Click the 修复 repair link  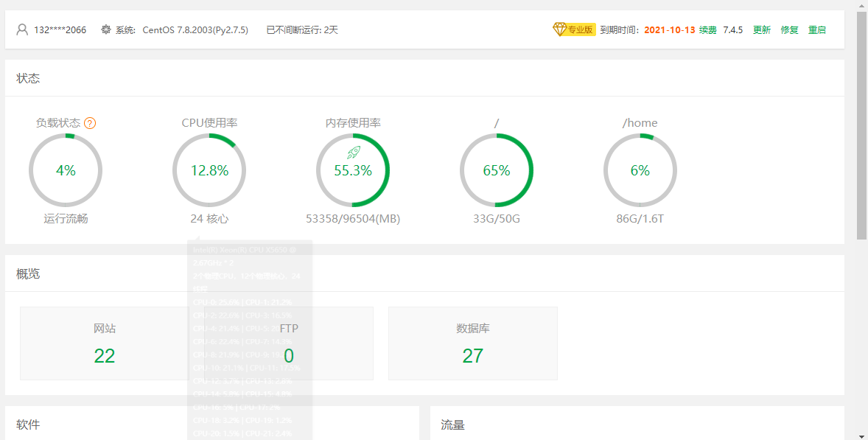789,30
